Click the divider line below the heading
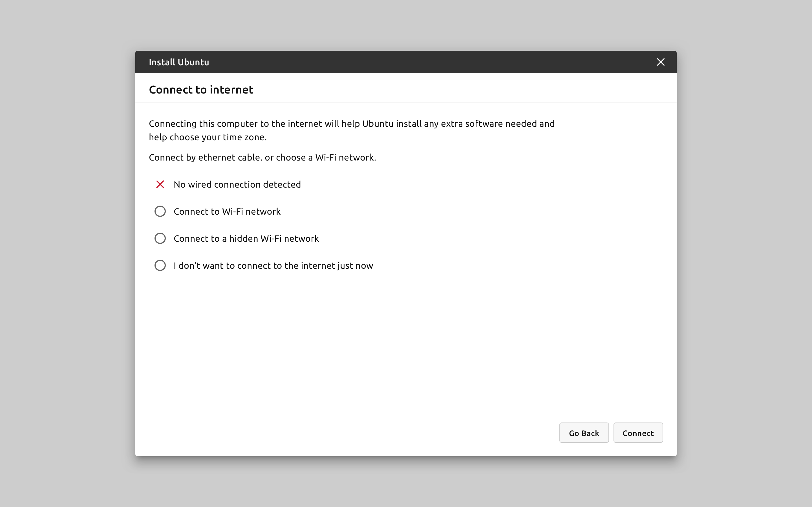The width and height of the screenshot is (812, 507). (x=406, y=103)
